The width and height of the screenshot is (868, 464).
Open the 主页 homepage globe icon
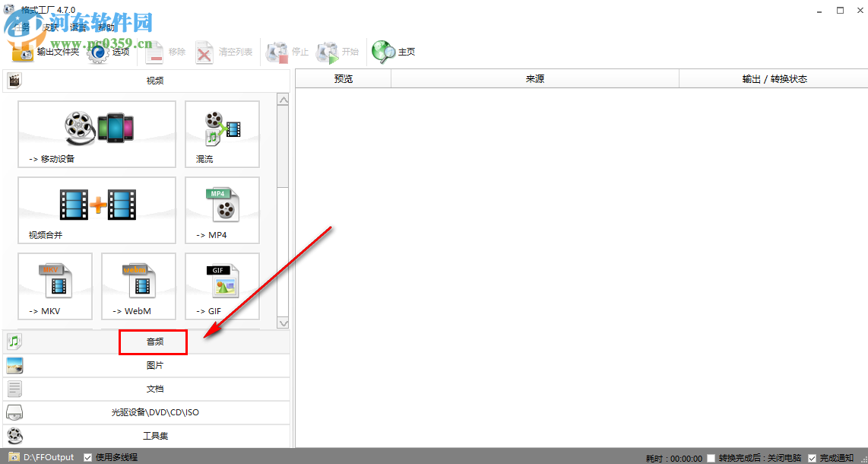click(383, 52)
